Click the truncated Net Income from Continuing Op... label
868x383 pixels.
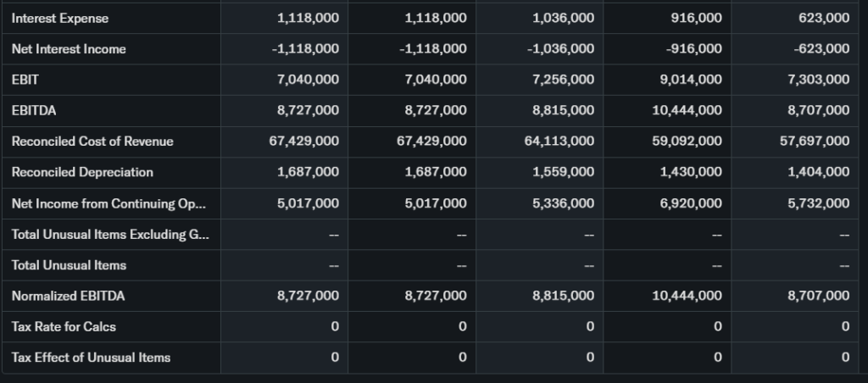click(x=108, y=203)
